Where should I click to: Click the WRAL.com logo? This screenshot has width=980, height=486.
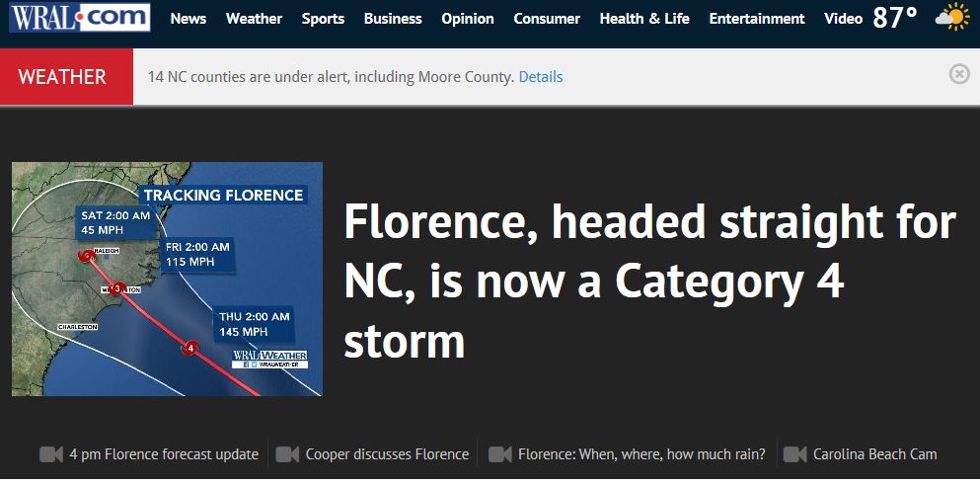coord(79,18)
